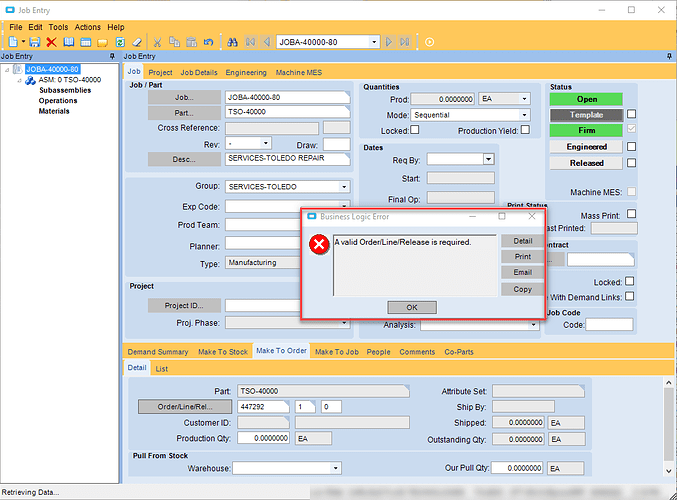The width and height of the screenshot is (677, 500).
Task: Open the Group SERVICES-TOLEDO dropdown
Action: click(344, 187)
